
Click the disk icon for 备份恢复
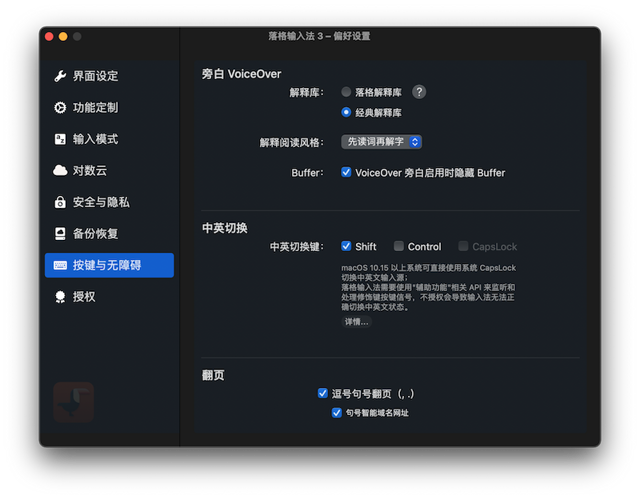click(60, 233)
